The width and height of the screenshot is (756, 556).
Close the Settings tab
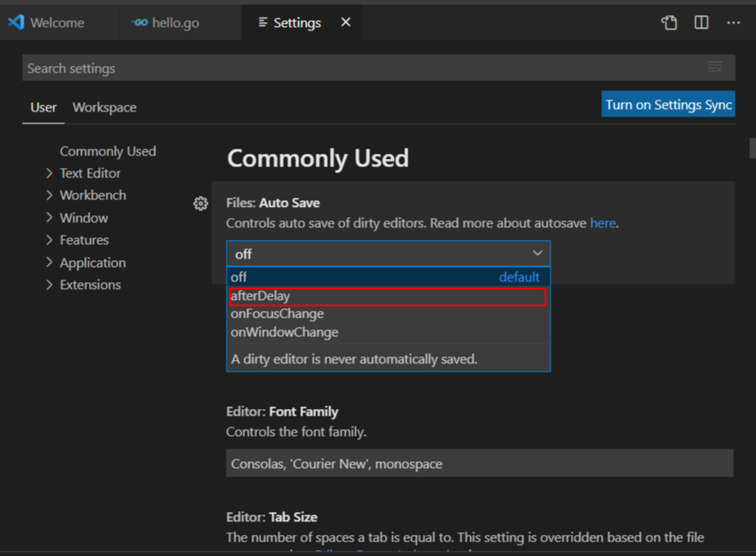[x=346, y=22]
